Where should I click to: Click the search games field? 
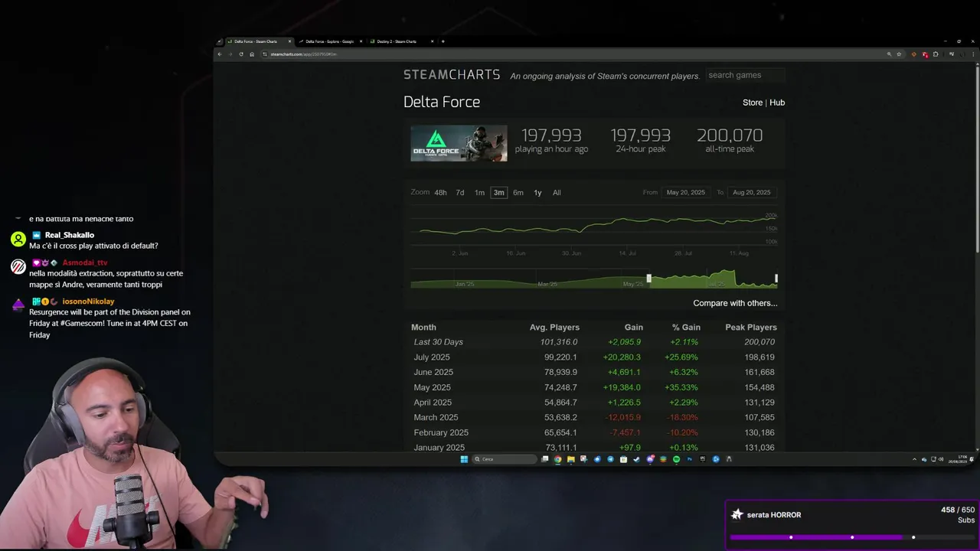(x=745, y=75)
